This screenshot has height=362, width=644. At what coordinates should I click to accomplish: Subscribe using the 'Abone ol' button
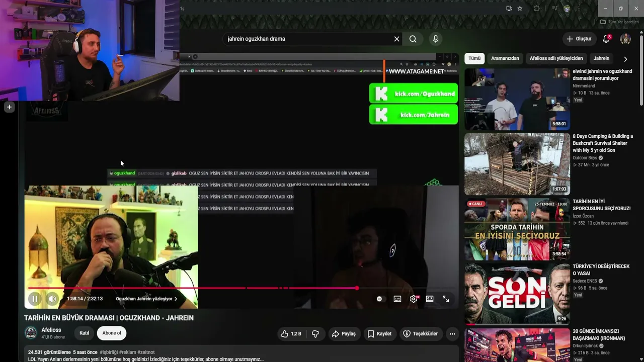coord(112,333)
